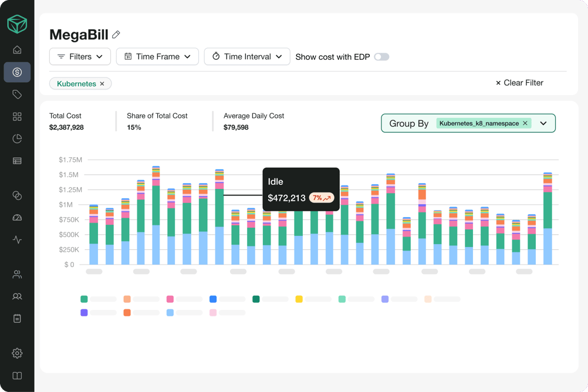This screenshot has width=588, height=392.
Task: Open the Filters dropdown
Action: point(80,57)
